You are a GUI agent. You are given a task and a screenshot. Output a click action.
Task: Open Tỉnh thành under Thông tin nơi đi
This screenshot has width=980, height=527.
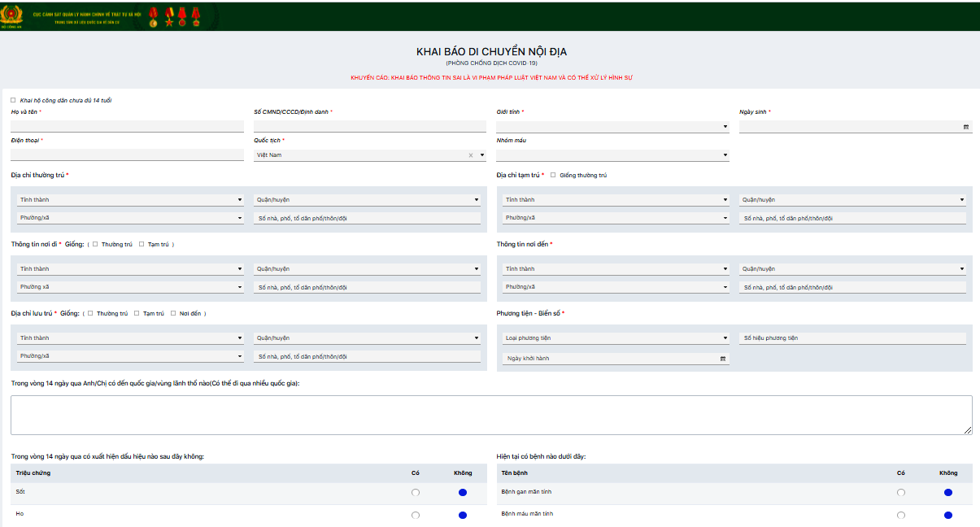pos(130,269)
